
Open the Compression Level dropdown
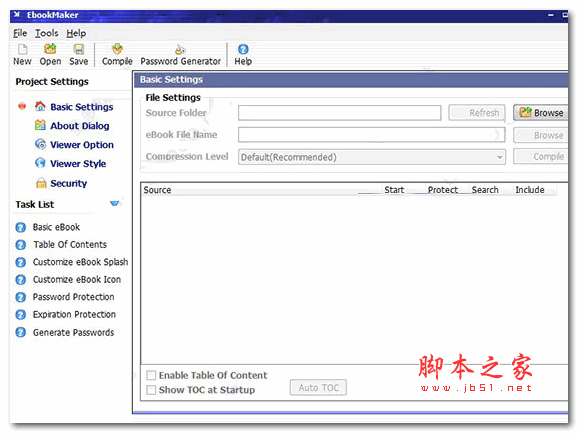coord(372,157)
